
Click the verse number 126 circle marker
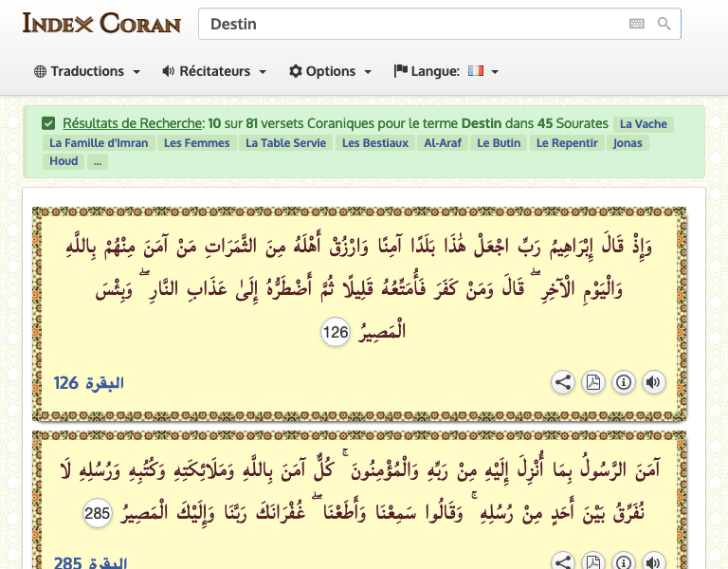click(x=336, y=333)
